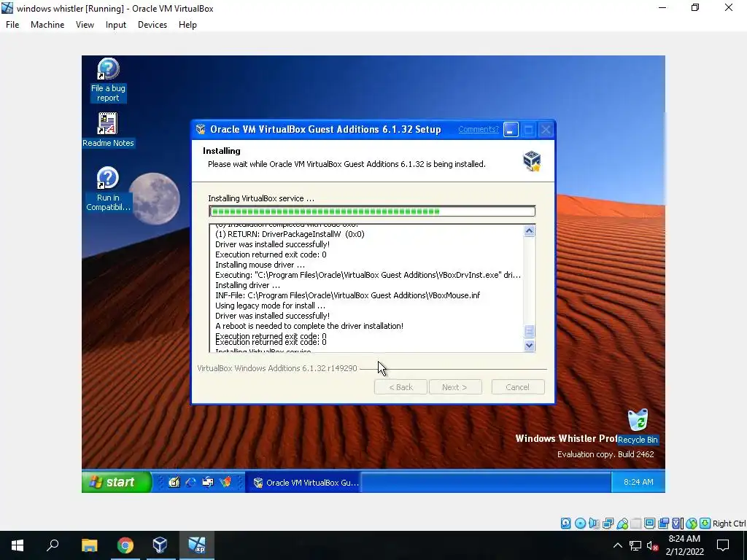Image resolution: width=747 pixels, height=560 pixels.
Task: Click log line 'Installing mouse driver ...'
Action: coord(260,265)
